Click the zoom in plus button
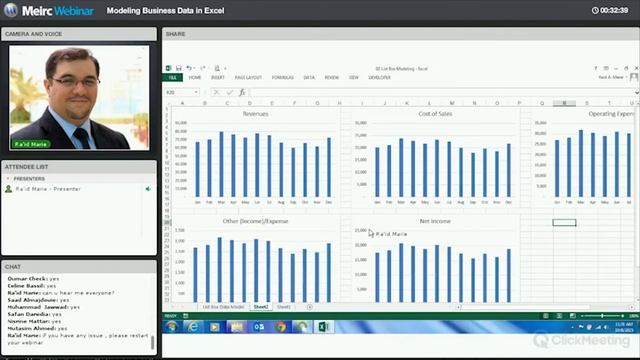This screenshot has height=360, width=640. 622,316
